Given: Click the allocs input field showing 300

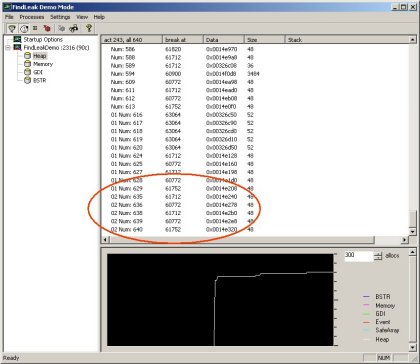Looking at the screenshot, I should point(359,256).
